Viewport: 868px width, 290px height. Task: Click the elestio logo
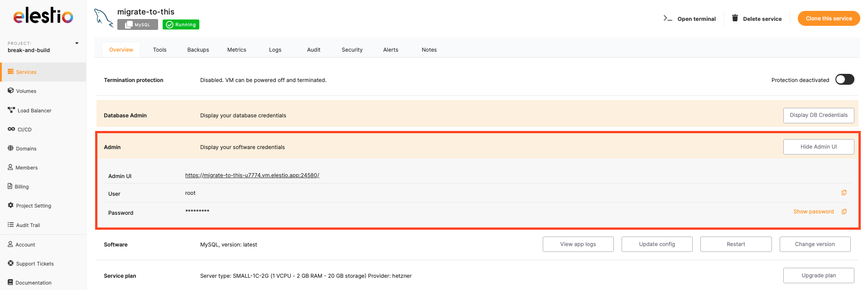(x=43, y=16)
